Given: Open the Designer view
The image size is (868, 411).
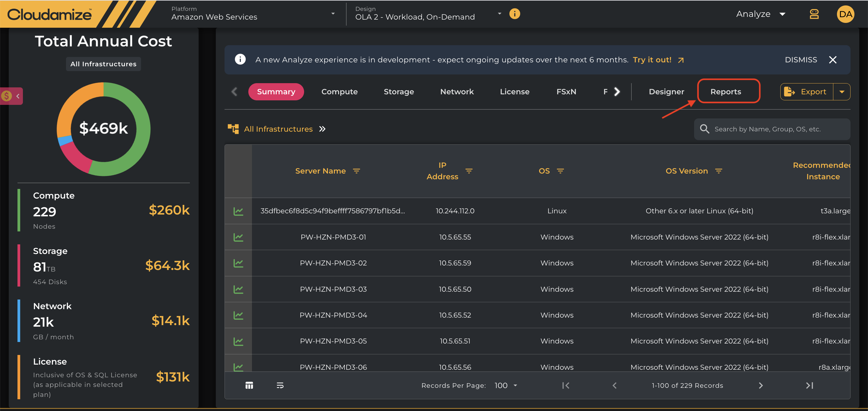Looking at the screenshot, I should [x=666, y=92].
